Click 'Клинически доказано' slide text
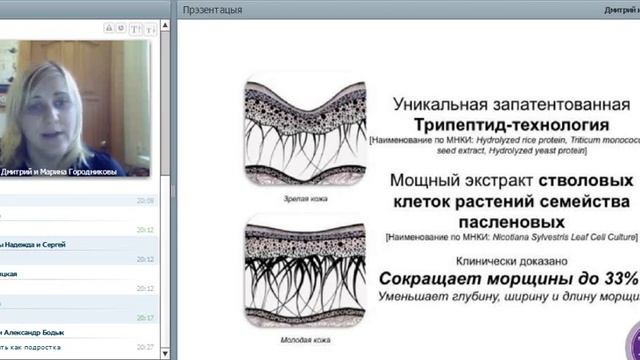This screenshot has width=640, height=360. [x=511, y=261]
